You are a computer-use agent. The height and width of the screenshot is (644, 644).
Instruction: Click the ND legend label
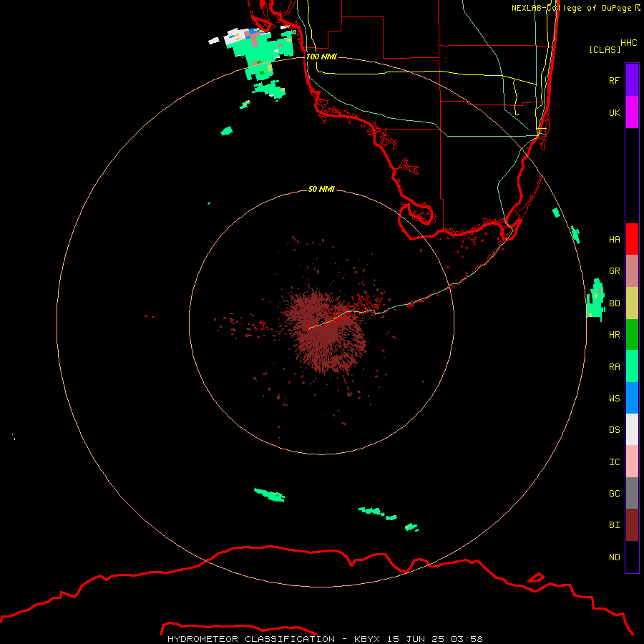614,557
